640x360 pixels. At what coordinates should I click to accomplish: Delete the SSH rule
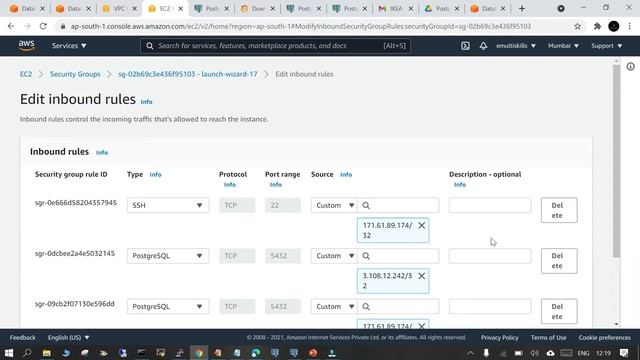[x=559, y=210]
